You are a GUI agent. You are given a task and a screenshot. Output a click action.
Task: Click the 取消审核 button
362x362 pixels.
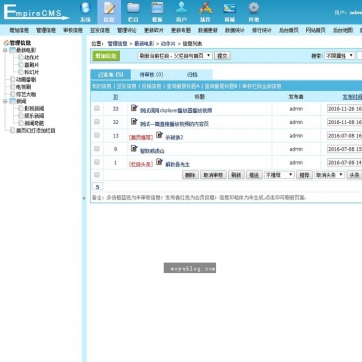tap(213, 175)
